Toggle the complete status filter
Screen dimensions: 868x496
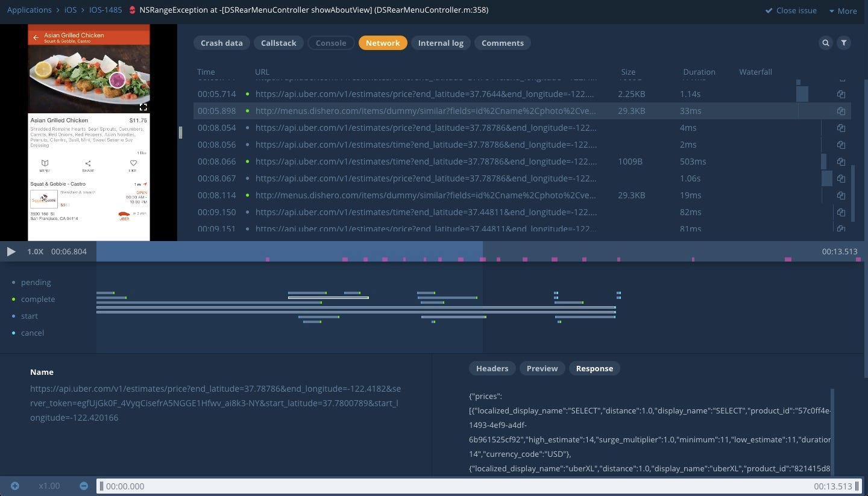(x=37, y=299)
